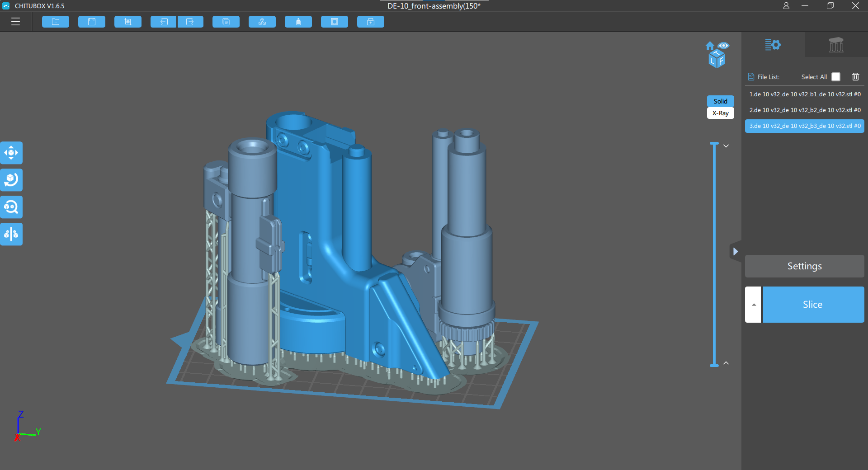The width and height of the screenshot is (868, 470).
Task: Reset view with the home icon
Action: pos(710,46)
